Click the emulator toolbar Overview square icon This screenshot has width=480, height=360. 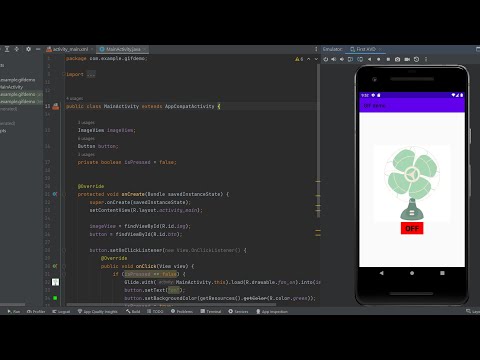coord(388,59)
